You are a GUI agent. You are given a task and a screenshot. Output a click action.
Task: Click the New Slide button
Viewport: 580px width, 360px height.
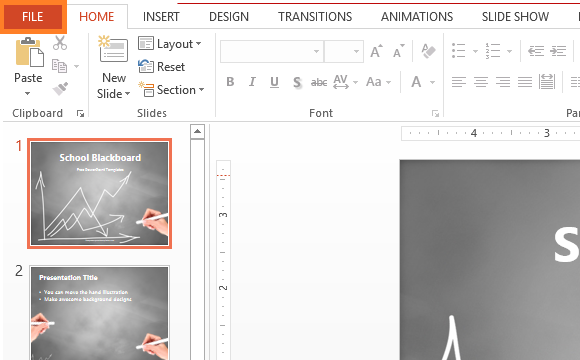point(114,67)
